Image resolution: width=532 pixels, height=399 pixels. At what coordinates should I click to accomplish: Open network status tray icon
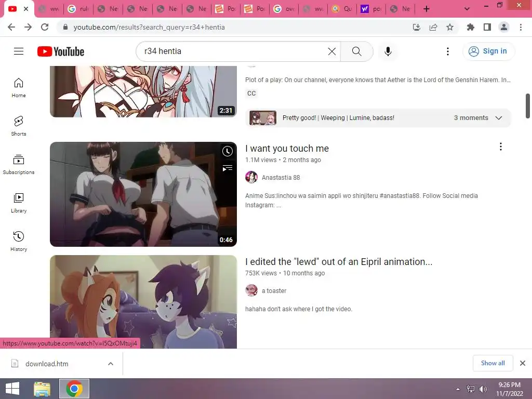(x=471, y=389)
